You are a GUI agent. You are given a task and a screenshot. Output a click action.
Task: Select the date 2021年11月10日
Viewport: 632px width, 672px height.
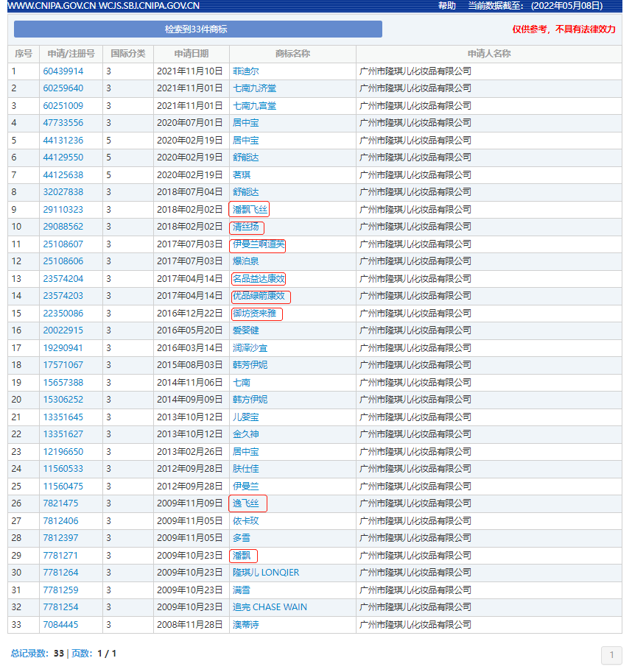(x=189, y=71)
